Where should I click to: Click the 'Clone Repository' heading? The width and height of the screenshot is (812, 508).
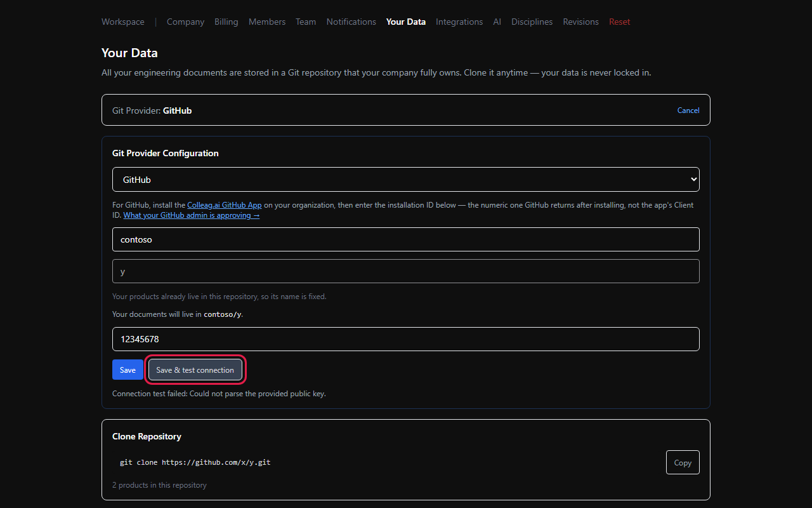[147, 436]
